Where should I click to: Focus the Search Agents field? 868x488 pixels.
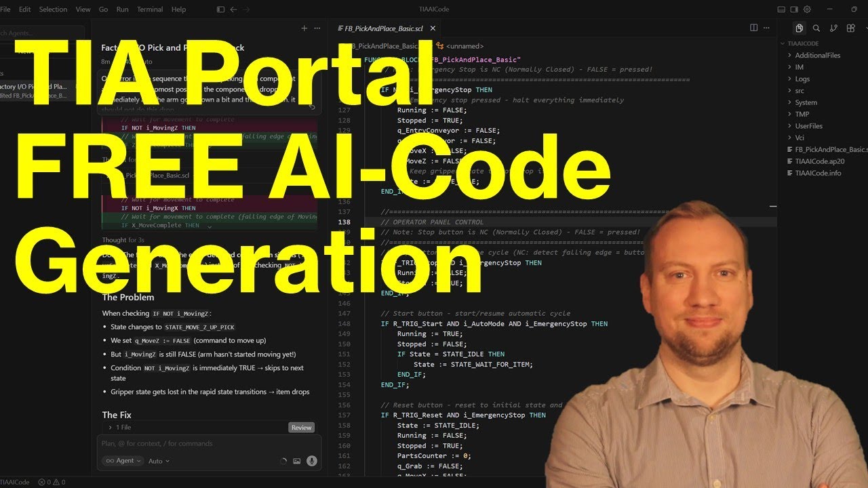(x=42, y=33)
